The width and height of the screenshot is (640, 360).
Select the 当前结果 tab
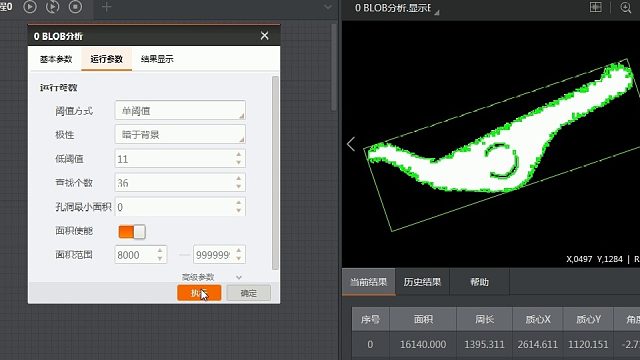tap(369, 282)
